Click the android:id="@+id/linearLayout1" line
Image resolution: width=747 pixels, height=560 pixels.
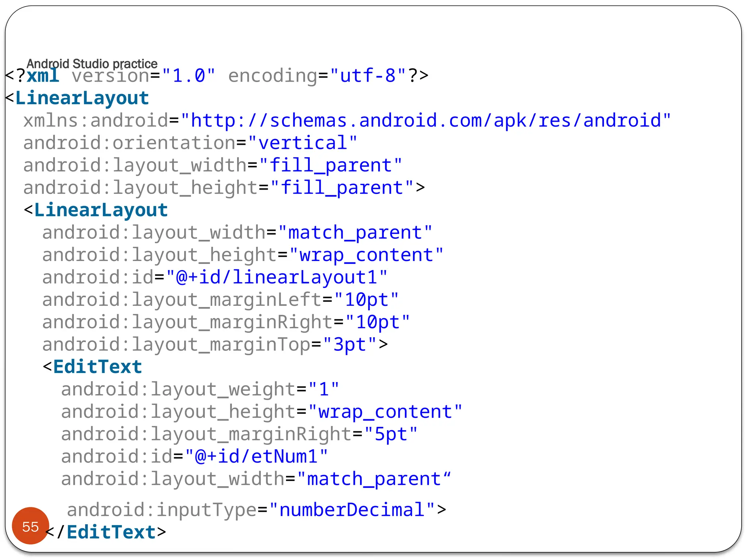(215, 277)
